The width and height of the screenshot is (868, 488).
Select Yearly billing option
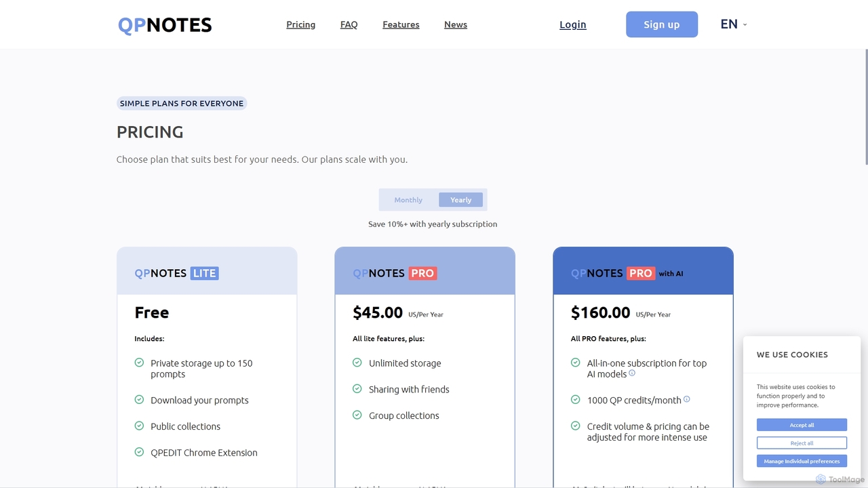coord(460,200)
